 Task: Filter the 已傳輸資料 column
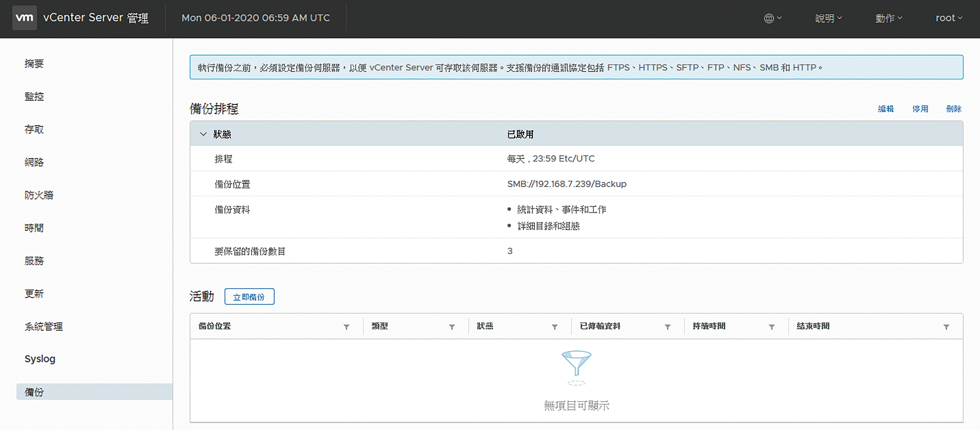tap(667, 327)
